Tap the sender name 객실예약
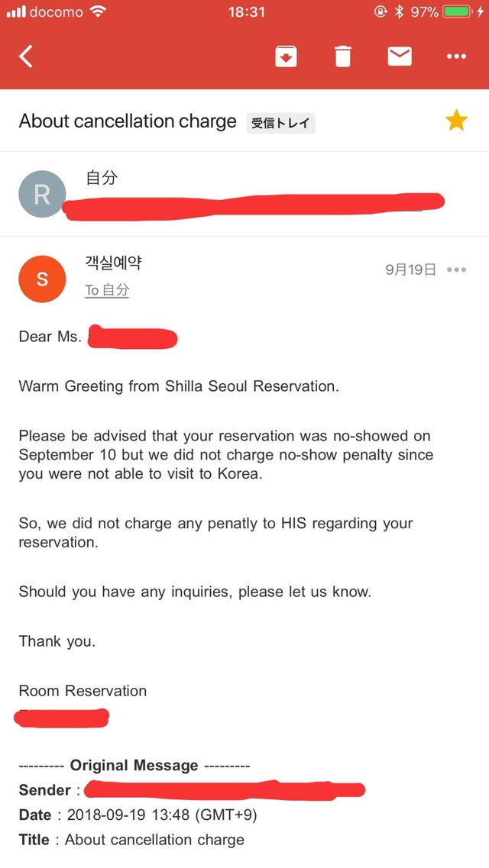Viewport: 489px width, 868px height. click(113, 263)
